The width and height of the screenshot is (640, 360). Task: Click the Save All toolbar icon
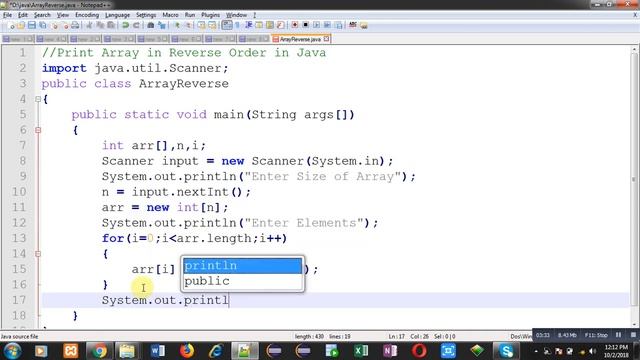point(42,25)
